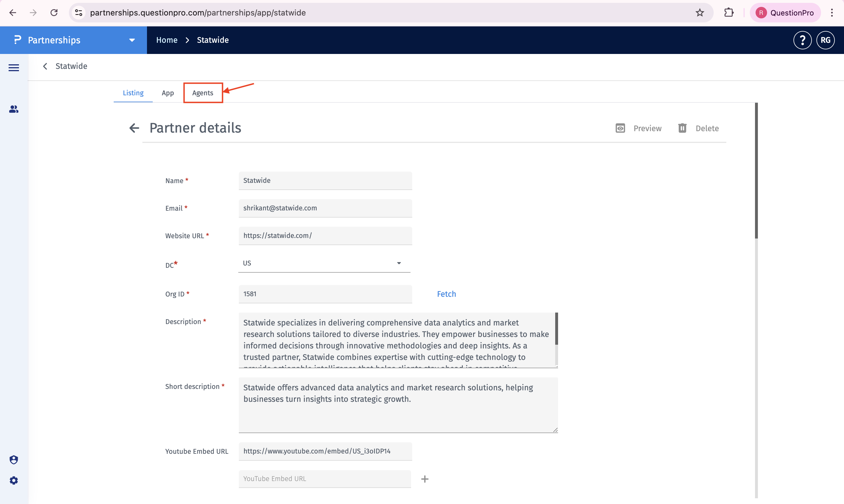844x504 pixels.
Task: Click the back arrow beside Partner details
Action: [134, 128]
